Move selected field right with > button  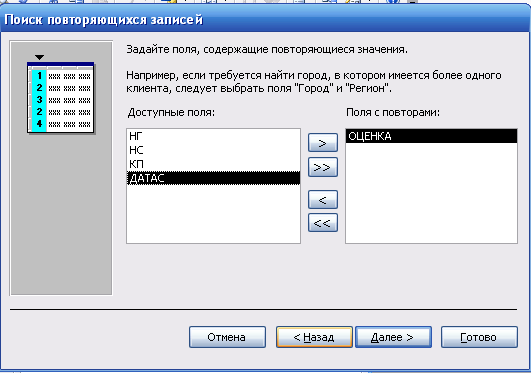tap(323, 143)
